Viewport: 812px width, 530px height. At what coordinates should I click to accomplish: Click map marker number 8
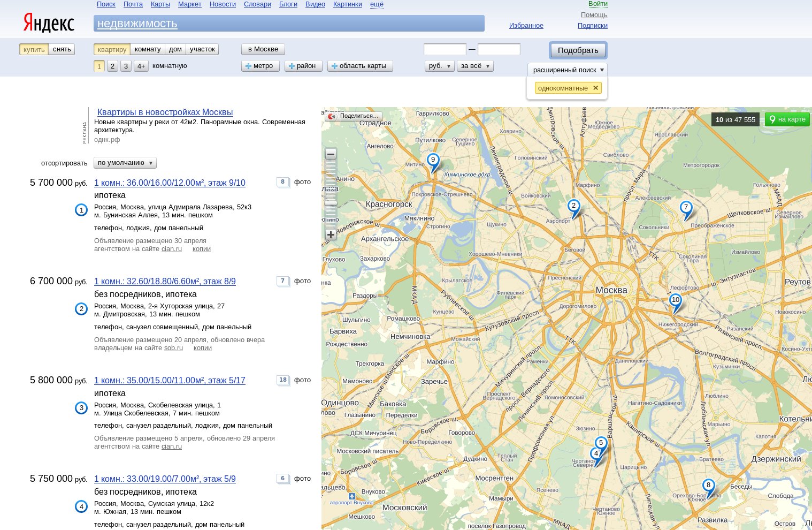click(x=708, y=486)
